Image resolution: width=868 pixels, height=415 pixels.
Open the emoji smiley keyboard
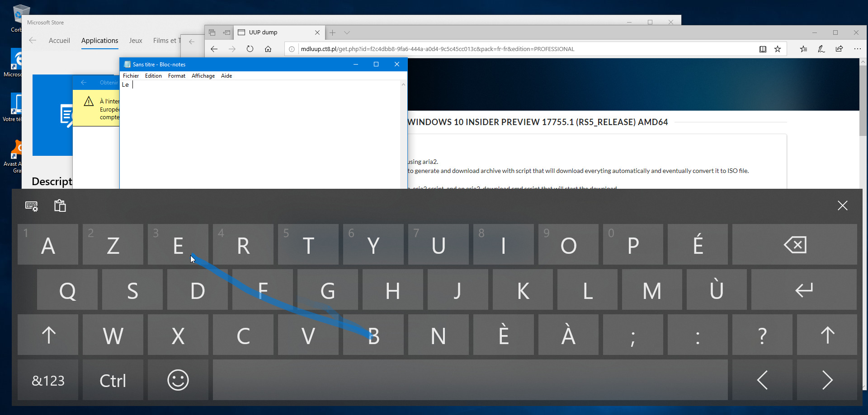tap(178, 380)
